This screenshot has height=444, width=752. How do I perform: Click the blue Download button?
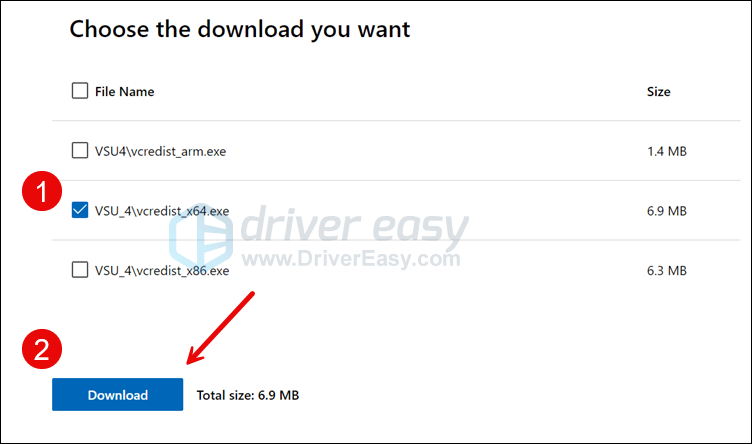(x=118, y=395)
